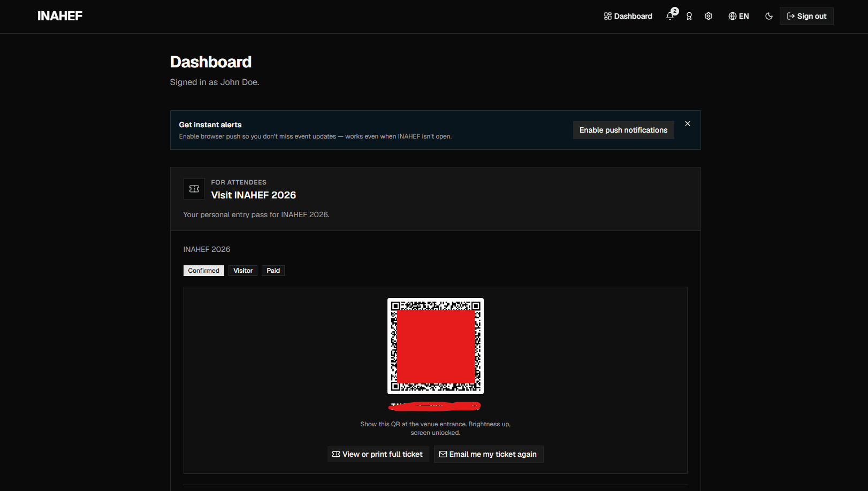Click the 'FOR ATTENDEES' label
868x491 pixels.
239,182
